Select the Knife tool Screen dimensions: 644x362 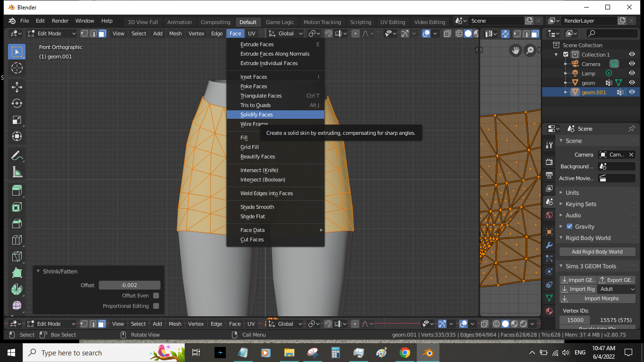coord(17,257)
